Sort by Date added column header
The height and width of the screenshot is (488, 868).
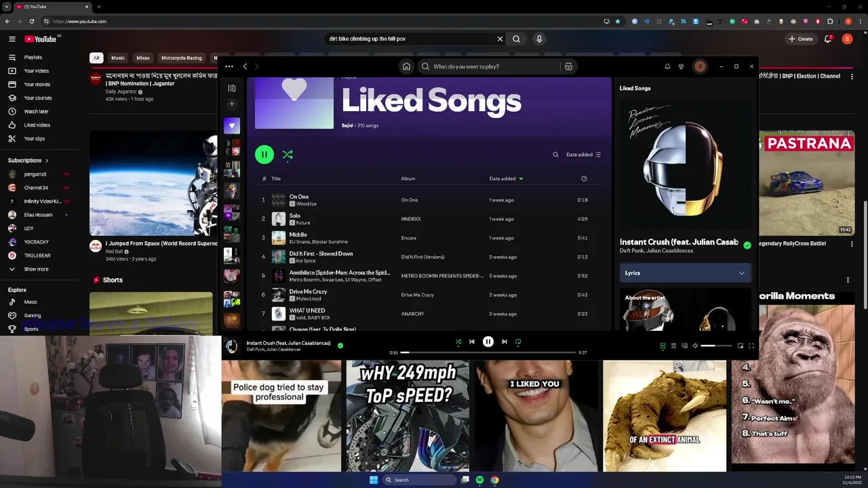click(506, 179)
